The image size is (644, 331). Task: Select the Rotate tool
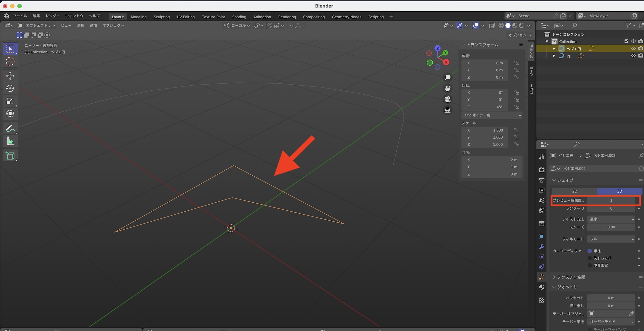pyautogui.click(x=10, y=88)
